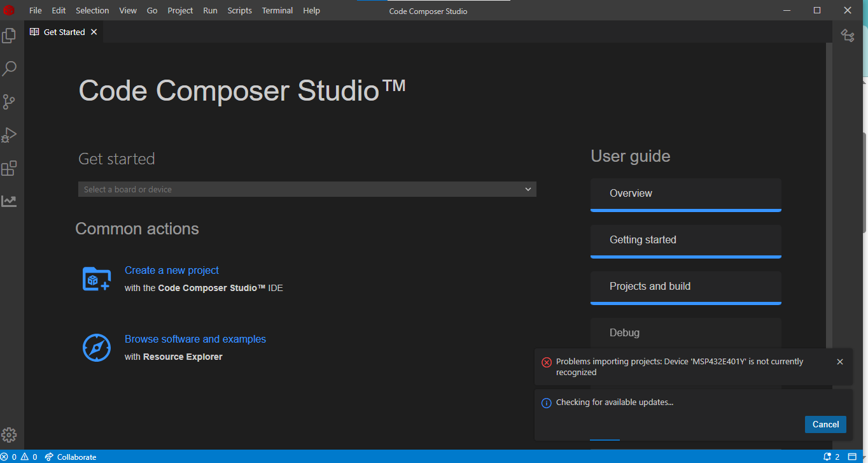
Task: Open the Scripts menu
Action: 240,10
